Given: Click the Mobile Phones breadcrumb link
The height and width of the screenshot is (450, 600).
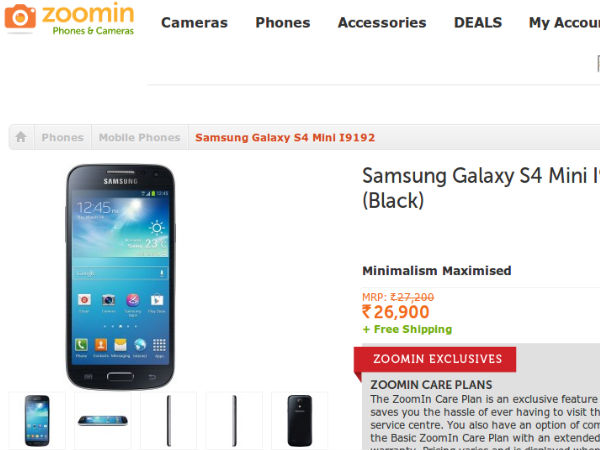Looking at the screenshot, I should tap(140, 137).
